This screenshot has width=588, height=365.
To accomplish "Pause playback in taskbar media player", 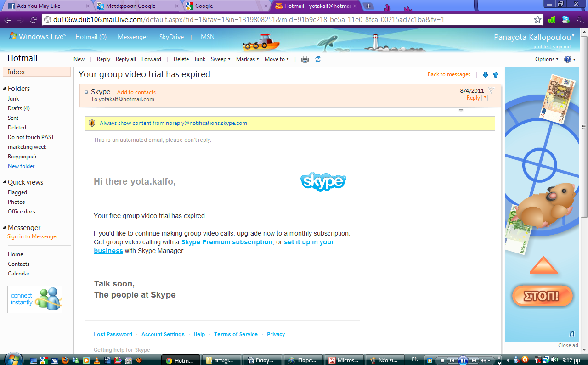I will click(463, 360).
